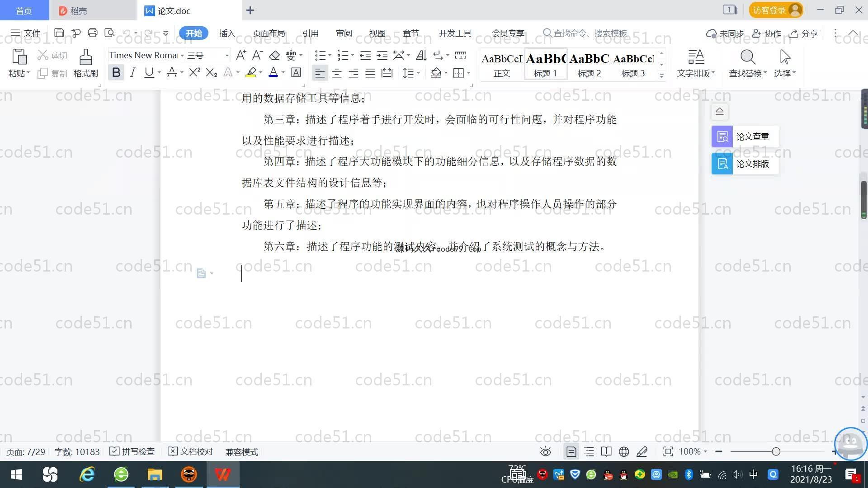This screenshot has height=488, width=868.
Task: Switch to reading layout view icon
Action: coord(606,451)
